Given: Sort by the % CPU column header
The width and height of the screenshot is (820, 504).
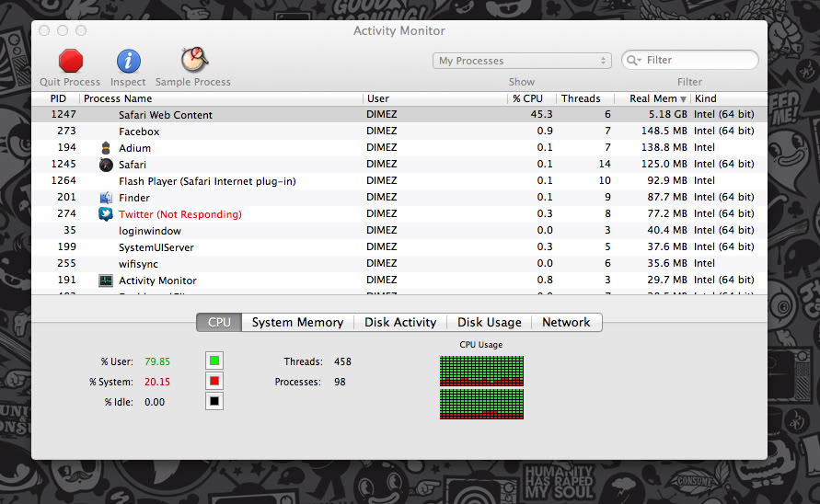Looking at the screenshot, I should point(532,98).
